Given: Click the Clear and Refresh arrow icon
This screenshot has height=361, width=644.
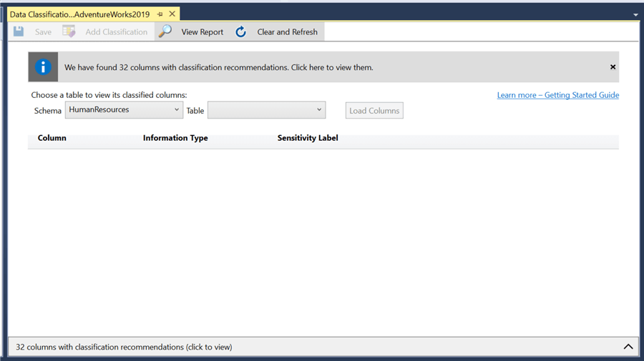Looking at the screenshot, I should click(x=240, y=31).
